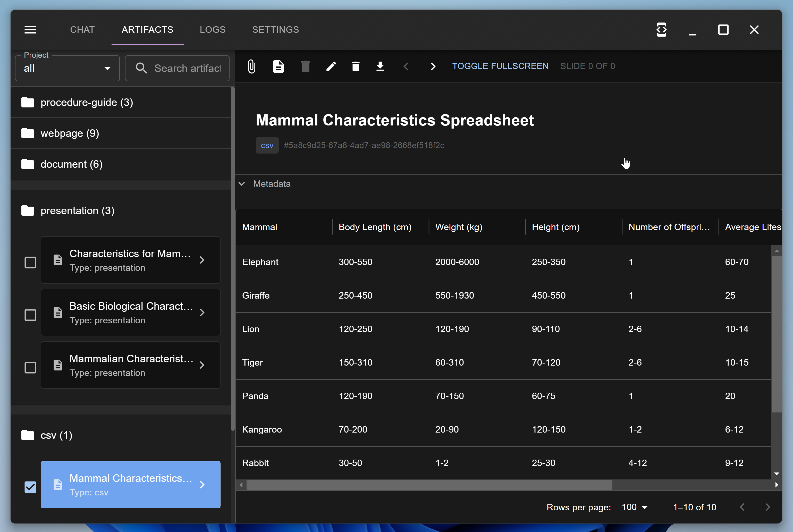793x532 pixels.
Task: Open webpage folder
Action: 121,133
